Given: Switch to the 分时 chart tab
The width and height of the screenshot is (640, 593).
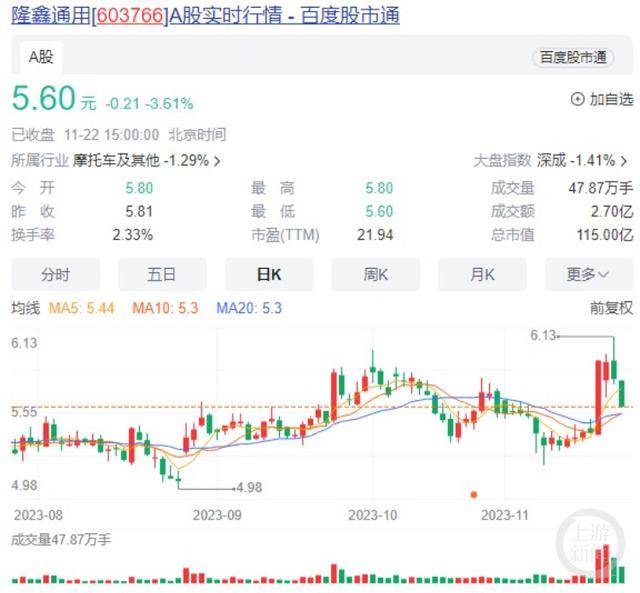Looking at the screenshot, I should (55, 274).
